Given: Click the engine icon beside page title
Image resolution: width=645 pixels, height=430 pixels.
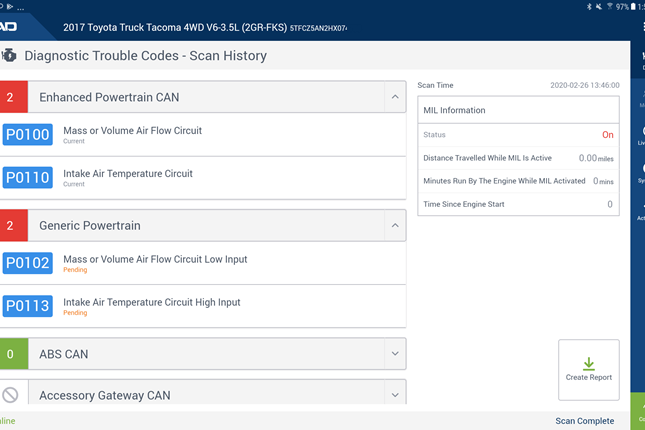Looking at the screenshot, I should 8,56.
